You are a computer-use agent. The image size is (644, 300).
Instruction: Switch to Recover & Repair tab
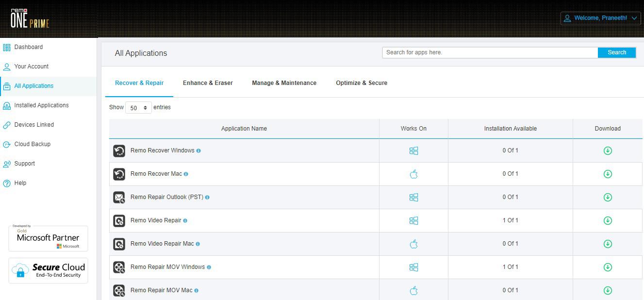click(139, 83)
